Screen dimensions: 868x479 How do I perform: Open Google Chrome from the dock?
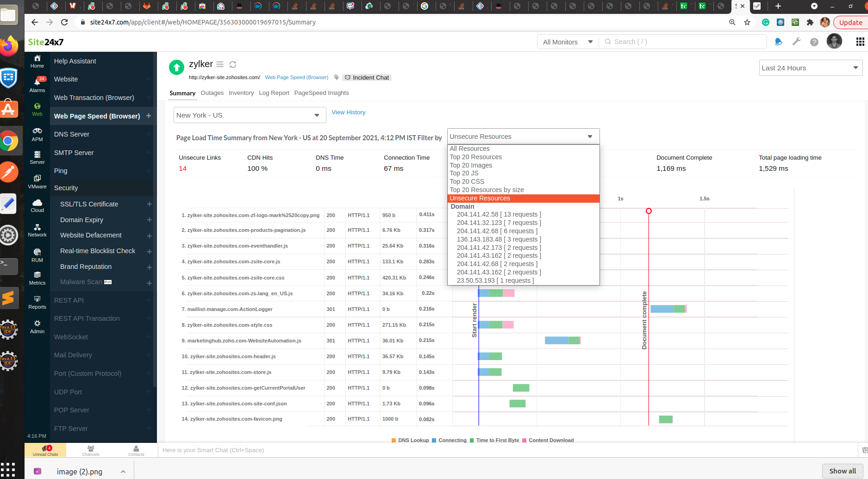[9, 141]
